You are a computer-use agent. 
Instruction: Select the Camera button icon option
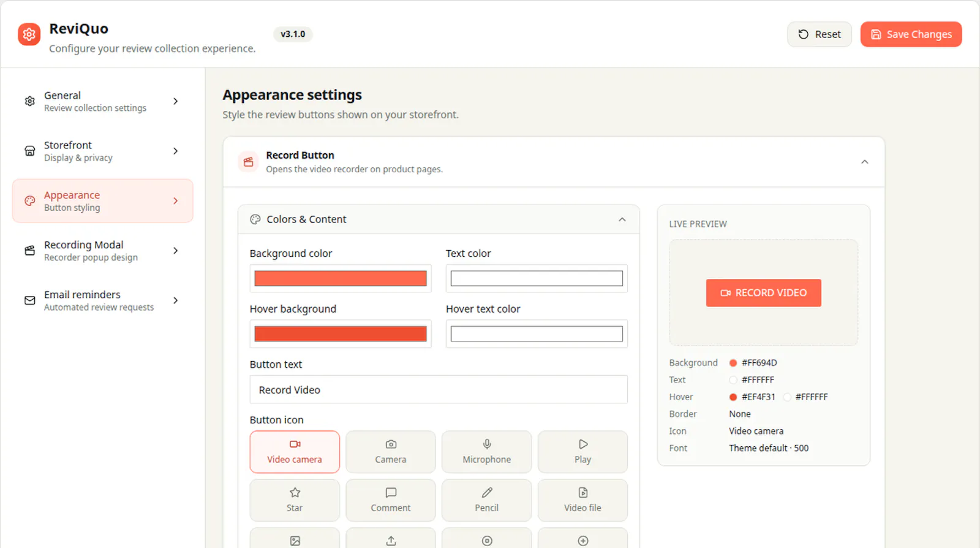pyautogui.click(x=390, y=452)
